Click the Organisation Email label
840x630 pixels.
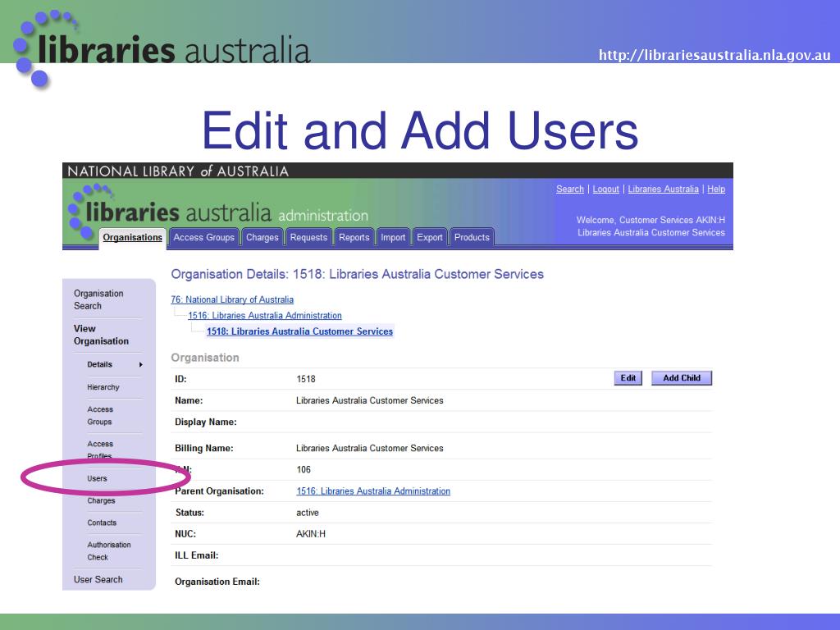217,582
